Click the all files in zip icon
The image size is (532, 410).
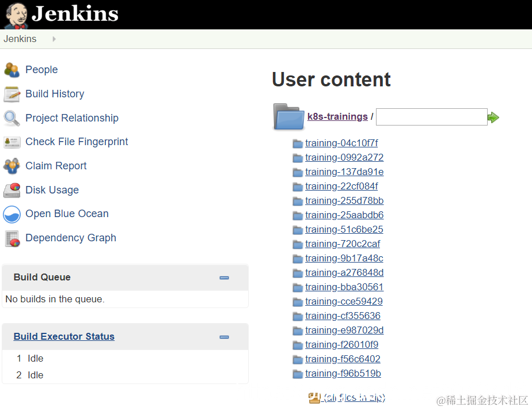tap(314, 398)
